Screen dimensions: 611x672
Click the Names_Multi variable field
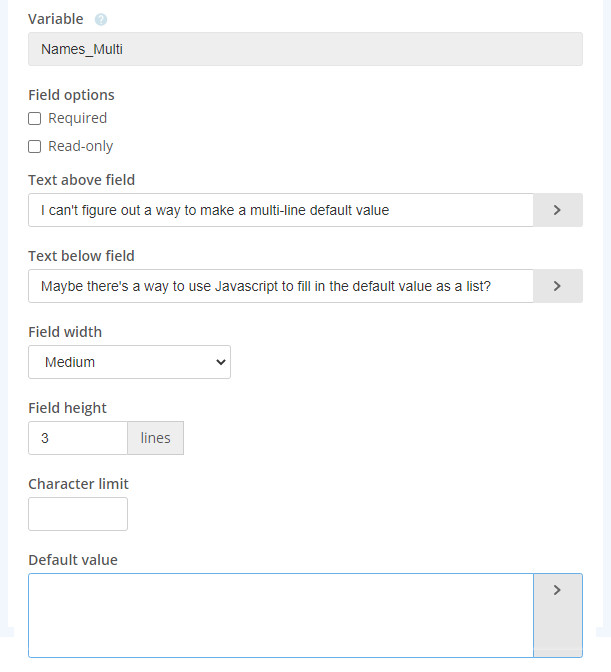pyautogui.click(x=305, y=49)
